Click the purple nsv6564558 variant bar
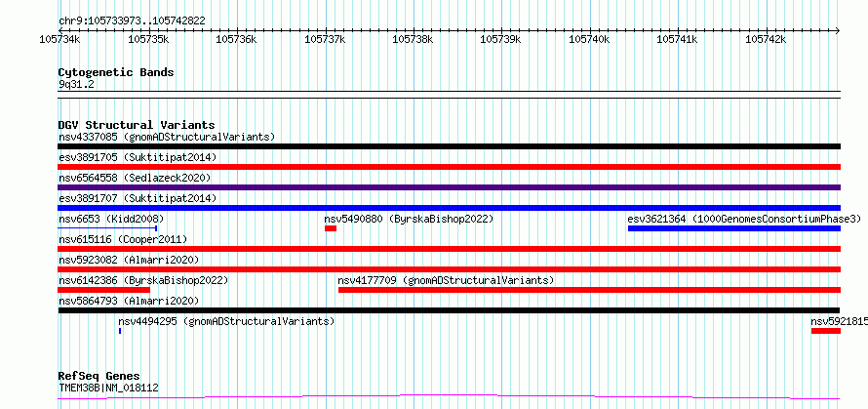The image size is (868, 409). coord(450,187)
